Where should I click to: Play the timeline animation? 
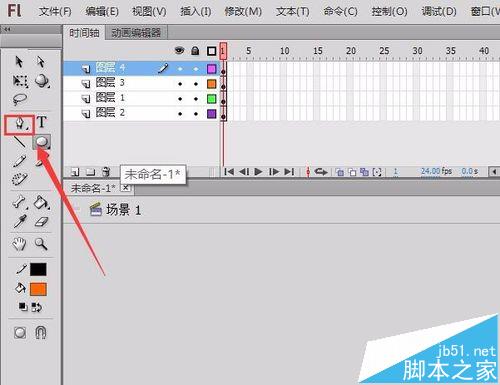click(258, 172)
